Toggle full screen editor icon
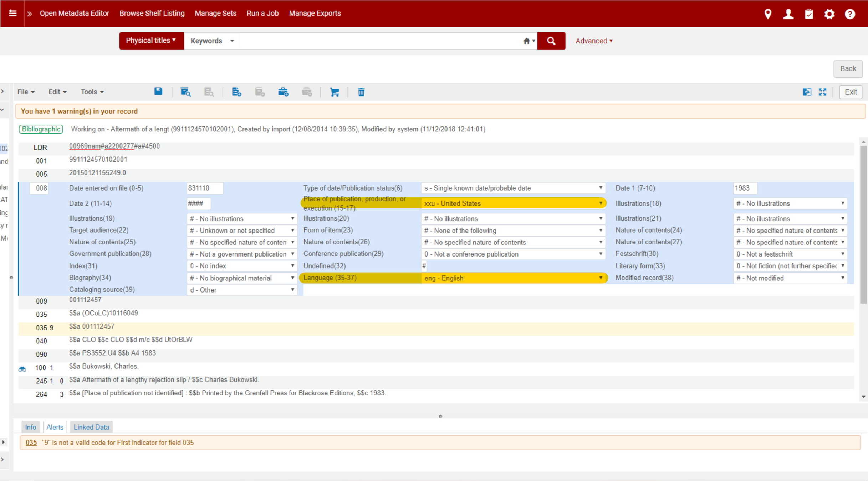Image resolution: width=868 pixels, height=481 pixels. [x=822, y=92]
